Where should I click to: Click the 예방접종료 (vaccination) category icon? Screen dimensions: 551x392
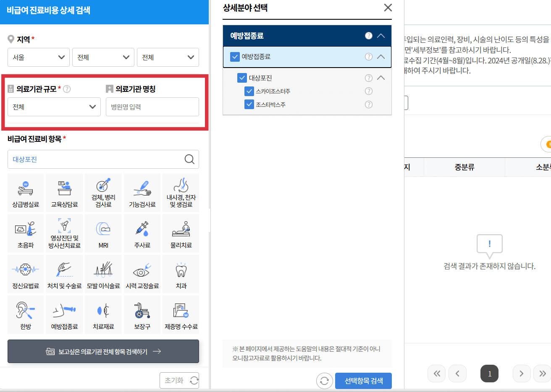tap(64, 315)
